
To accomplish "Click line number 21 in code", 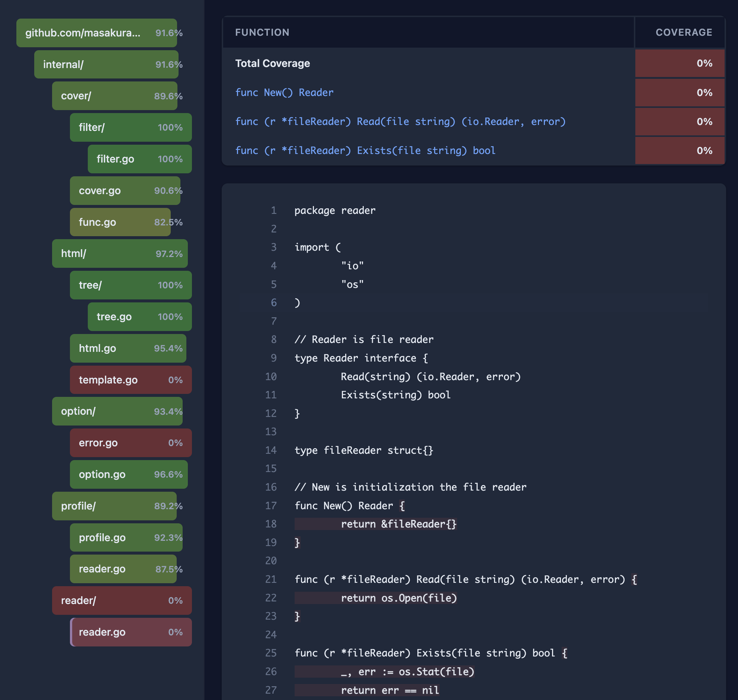I will click(x=271, y=579).
